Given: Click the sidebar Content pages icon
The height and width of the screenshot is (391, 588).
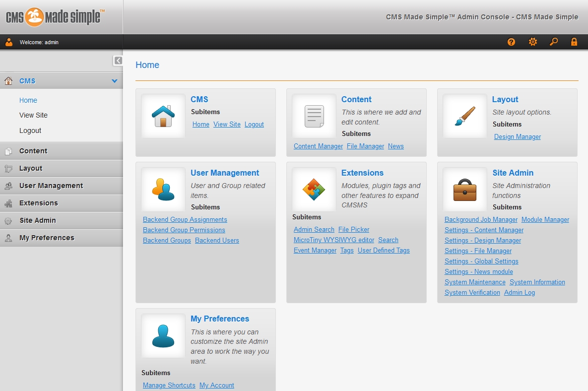Looking at the screenshot, I should pos(8,151).
